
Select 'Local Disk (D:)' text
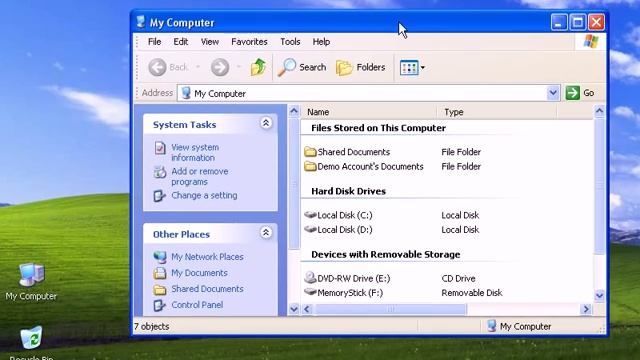click(345, 230)
